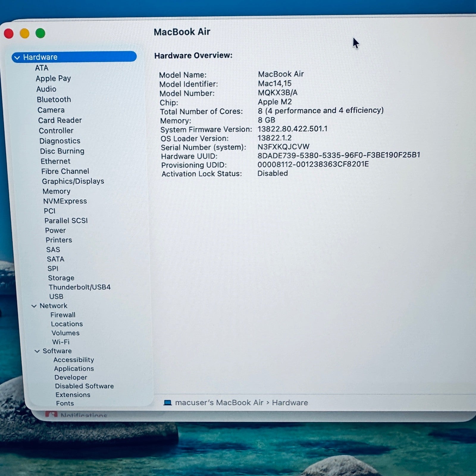Select Volumes under Network
This screenshot has width=476, height=476.
click(x=65, y=333)
